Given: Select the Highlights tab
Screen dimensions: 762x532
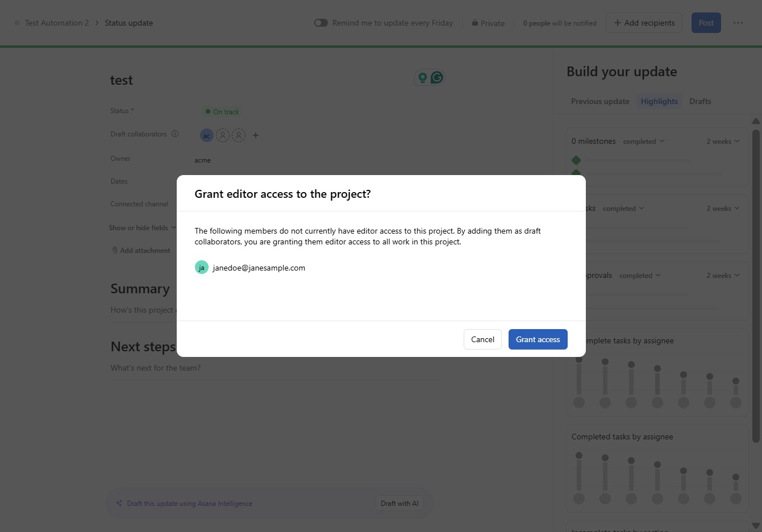Looking at the screenshot, I should click(x=659, y=101).
